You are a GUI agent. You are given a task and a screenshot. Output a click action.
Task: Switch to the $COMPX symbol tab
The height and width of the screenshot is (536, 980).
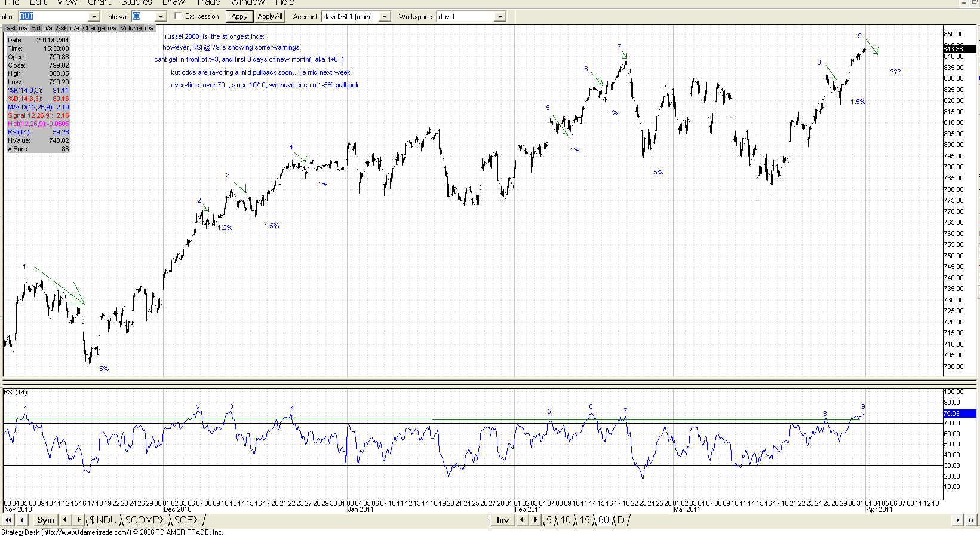[x=145, y=520]
